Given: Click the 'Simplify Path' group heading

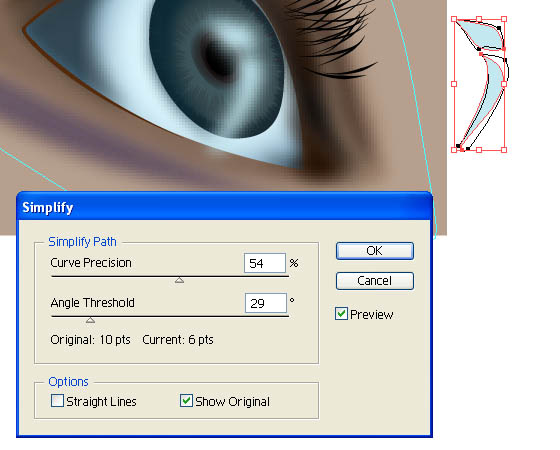Looking at the screenshot, I should pos(82,242).
